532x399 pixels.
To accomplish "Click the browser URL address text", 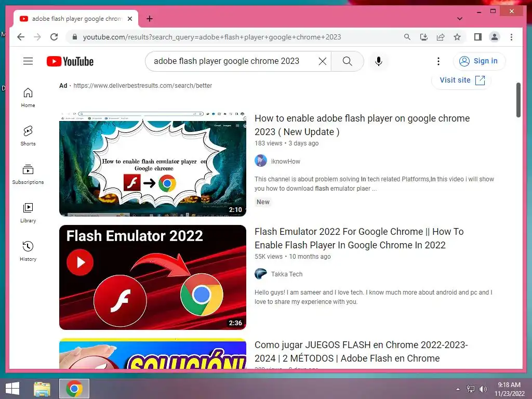I will pyautogui.click(x=212, y=37).
